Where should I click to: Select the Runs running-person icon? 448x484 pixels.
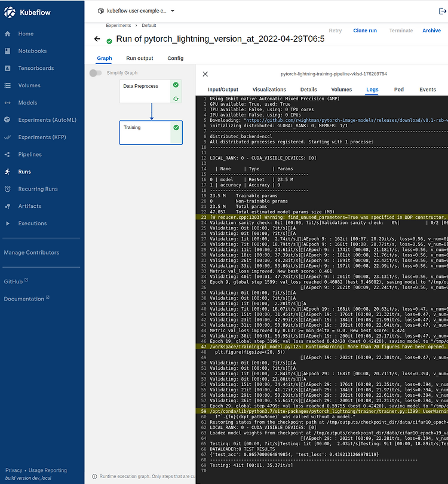(x=8, y=171)
